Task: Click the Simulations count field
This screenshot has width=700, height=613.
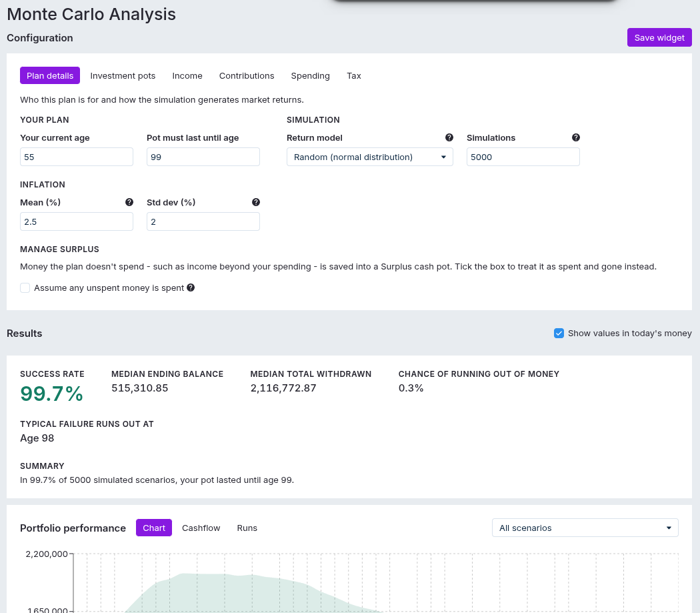Action: pos(523,157)
